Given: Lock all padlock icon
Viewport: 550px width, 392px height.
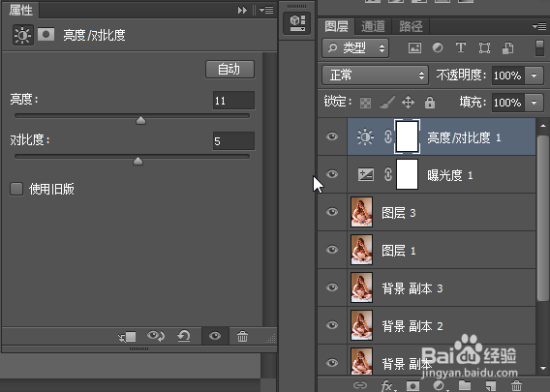Looking at the screenshot, I should click(x=430, y=103).
